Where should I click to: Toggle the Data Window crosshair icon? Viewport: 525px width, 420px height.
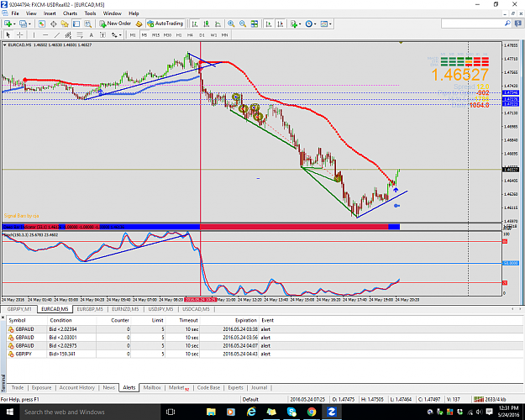(x=53, y=24)
